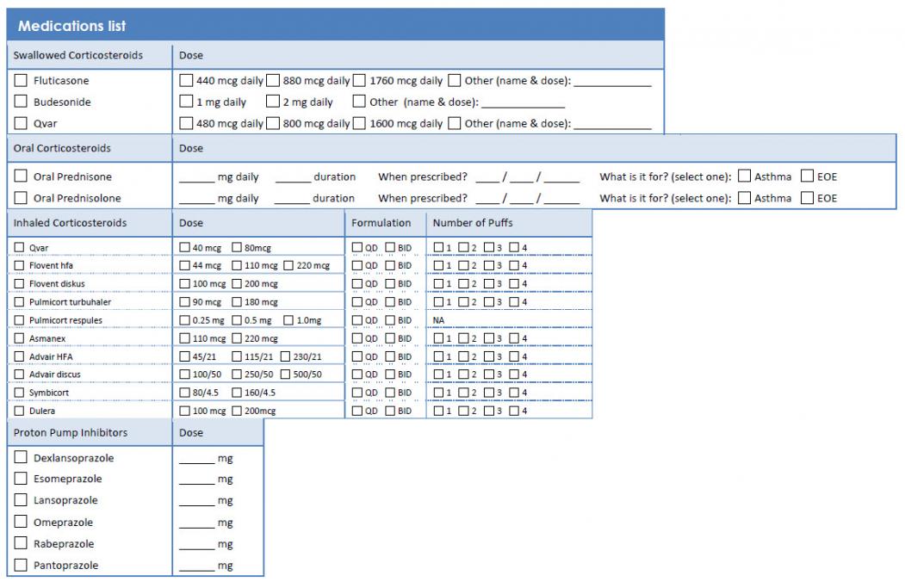Viewport: 905px width, 588px height.
Task: Check the Asmanex checkbox
Action: (x=19, y=338)
